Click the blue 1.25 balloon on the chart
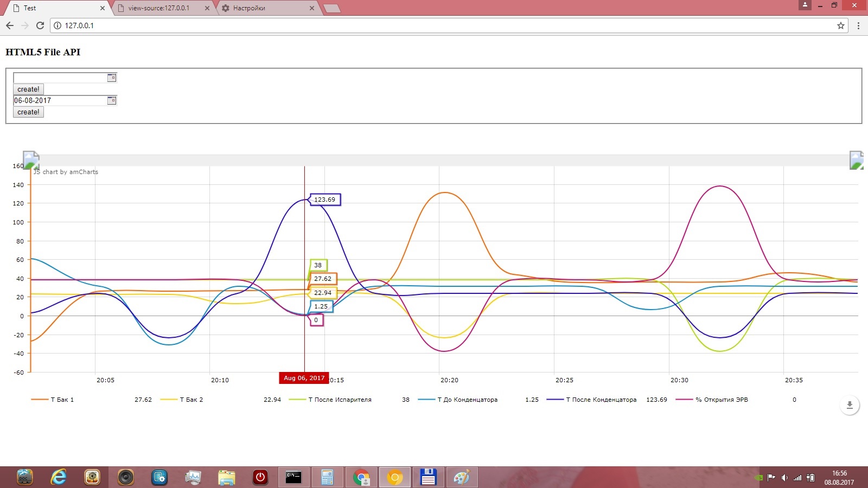The image size is (868, 488). click(321, 306)
